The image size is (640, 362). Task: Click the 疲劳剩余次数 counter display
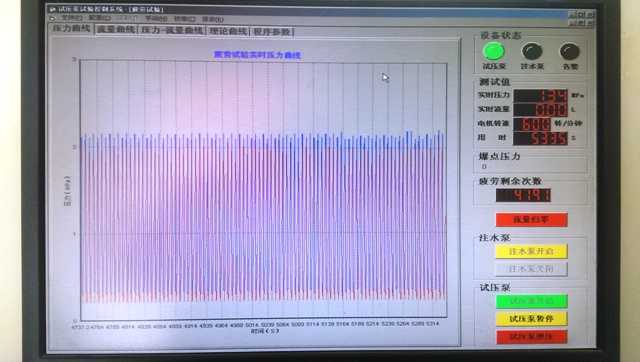click(x=523, y=195)
